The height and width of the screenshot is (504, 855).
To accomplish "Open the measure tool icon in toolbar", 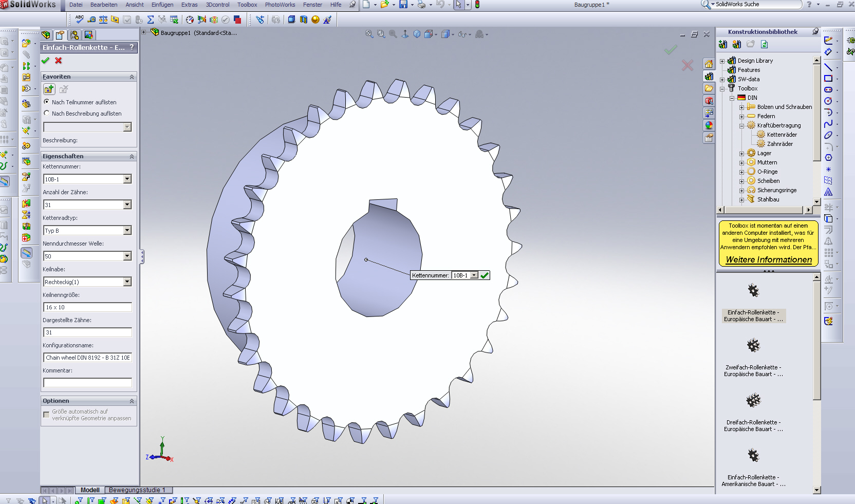I will 91,20.
